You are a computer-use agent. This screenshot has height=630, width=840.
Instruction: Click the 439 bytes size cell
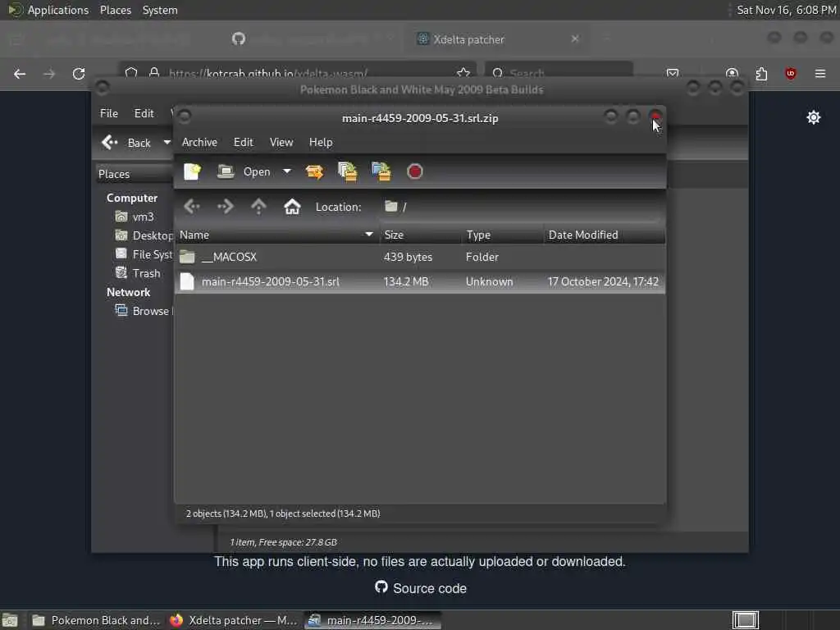pyautogui.click(x=408, y=257)
